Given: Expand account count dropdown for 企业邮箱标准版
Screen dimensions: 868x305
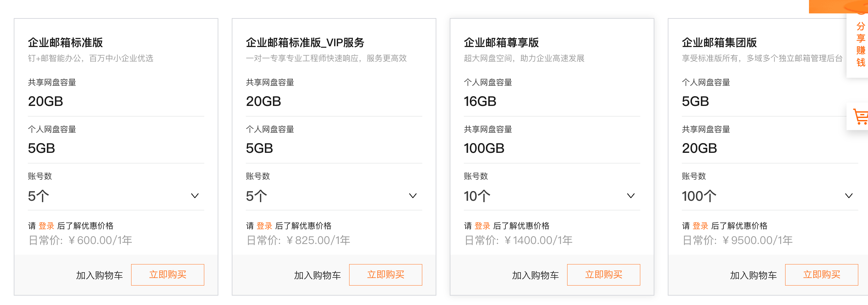Looking at the screenshot, I should [x=116, y=196].
